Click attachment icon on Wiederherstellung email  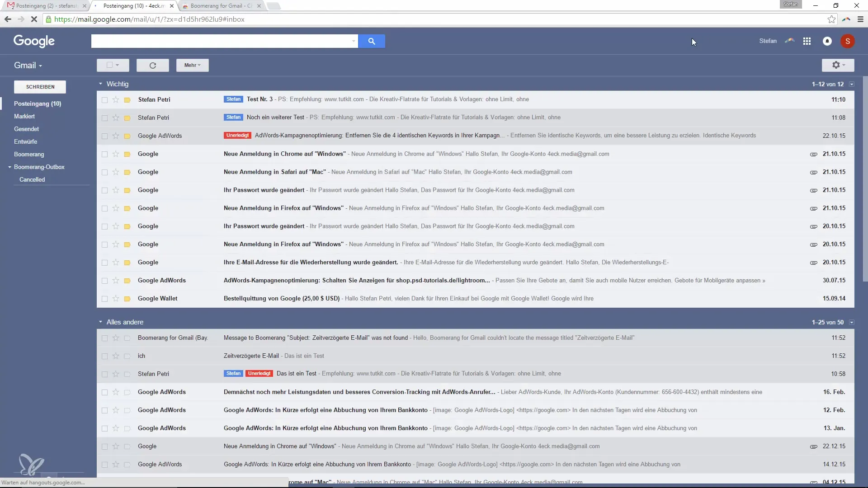pyautogui.click(x=813, y=263)
